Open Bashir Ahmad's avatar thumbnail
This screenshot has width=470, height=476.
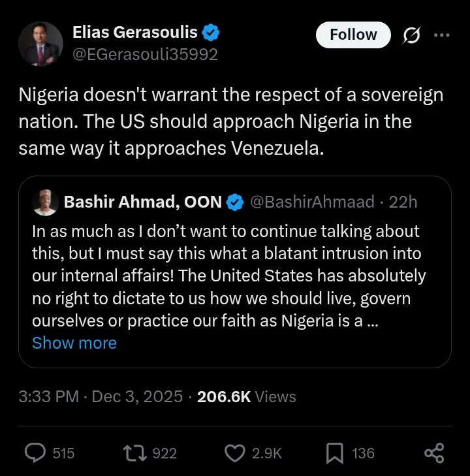tap(44, 202)
